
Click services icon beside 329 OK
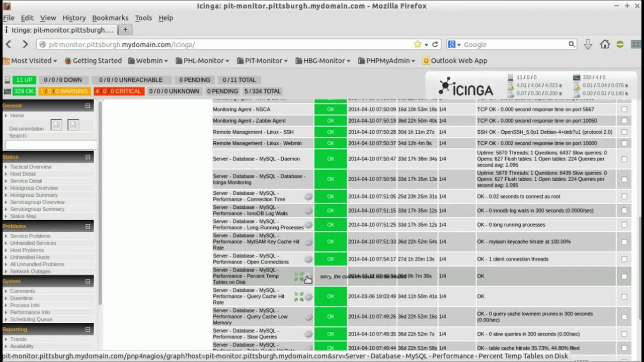[x=7, y=92]
